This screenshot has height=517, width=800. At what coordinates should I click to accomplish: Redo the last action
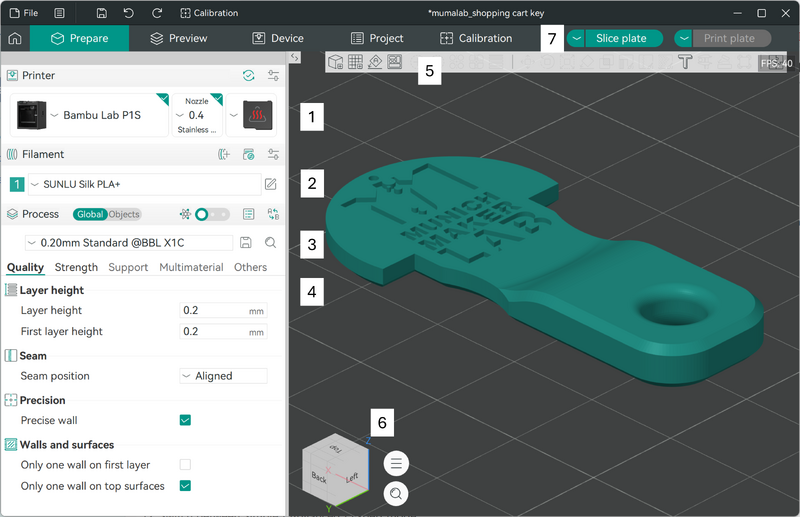tap(157, 13)
